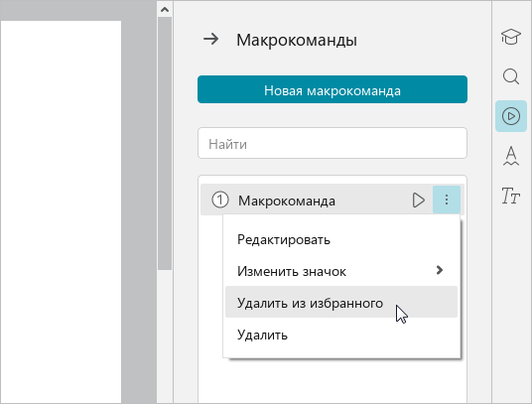Select the Макрокоманда list row name
The height and width of the screenshot is (404, 532).
tap(287, 201)
